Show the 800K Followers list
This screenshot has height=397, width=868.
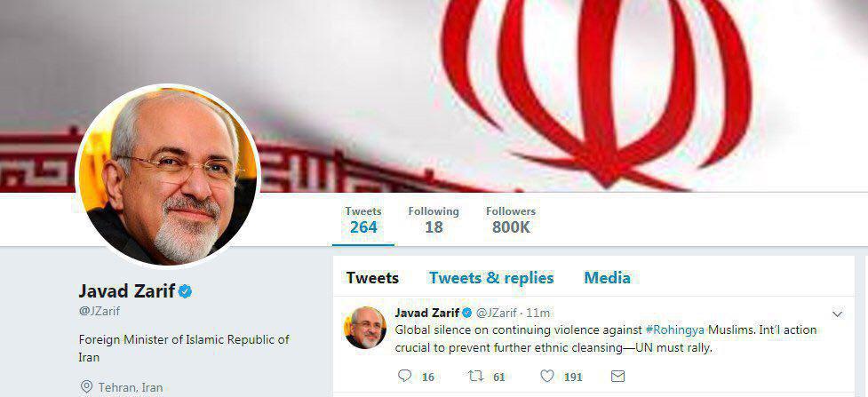(x=511, y=220)
